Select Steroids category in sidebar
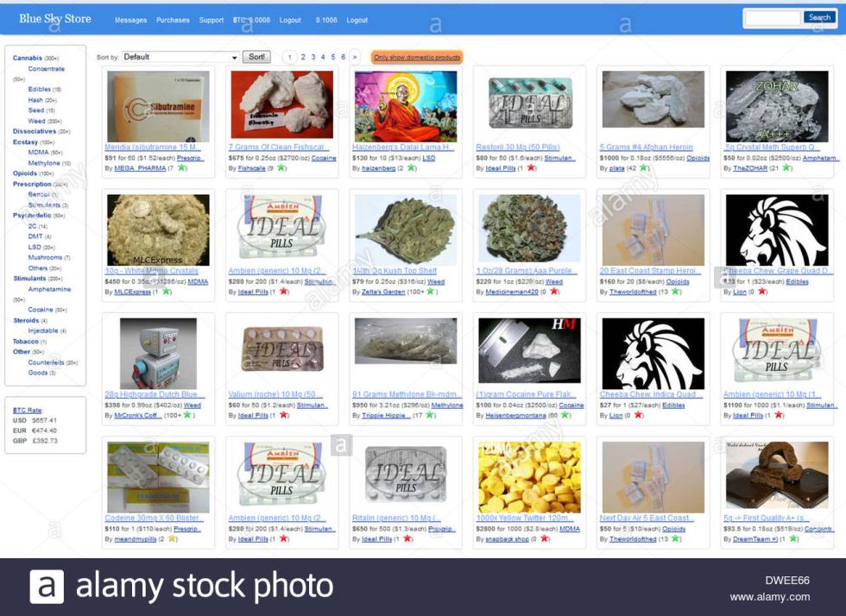This screenshot has width=846, height=616. [26, 320]
